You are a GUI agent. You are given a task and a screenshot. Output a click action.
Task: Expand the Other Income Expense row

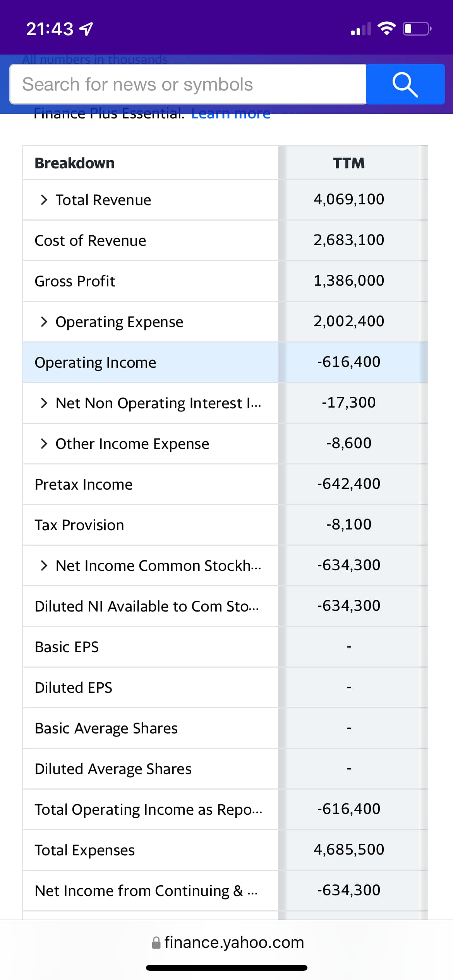pos(44,444)
